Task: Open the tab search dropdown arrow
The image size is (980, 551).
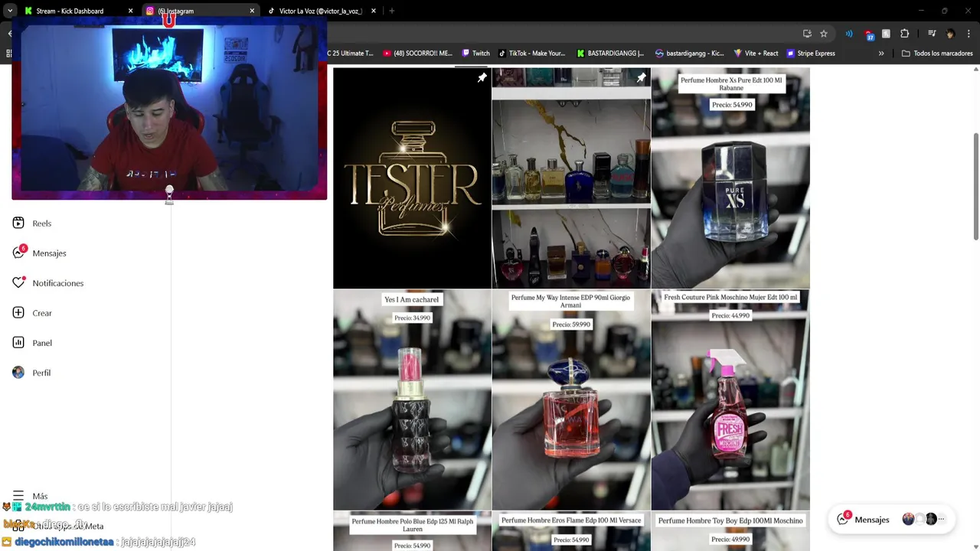Action: (x=9, y=11)
